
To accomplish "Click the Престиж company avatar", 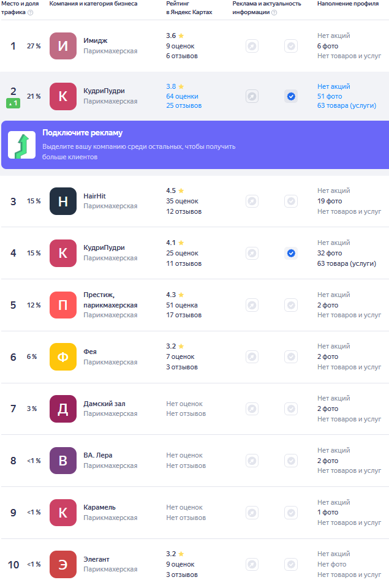I will [x=63, y=305].
